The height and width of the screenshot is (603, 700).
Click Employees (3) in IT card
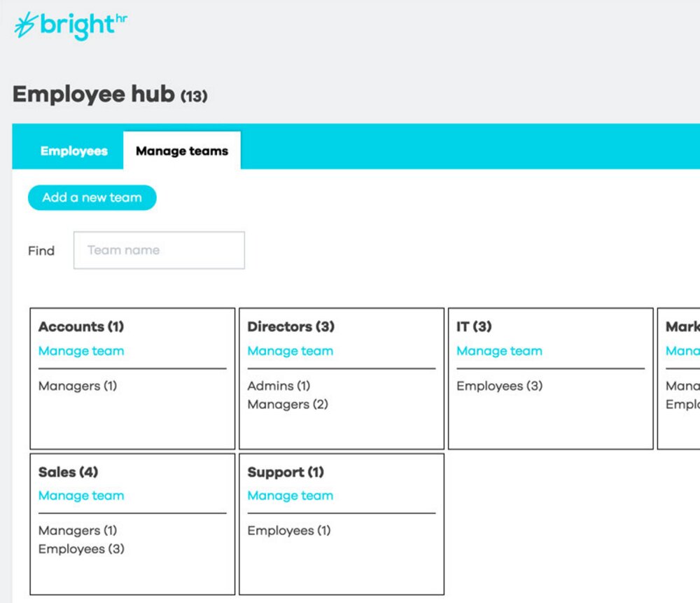click(499, 386)
